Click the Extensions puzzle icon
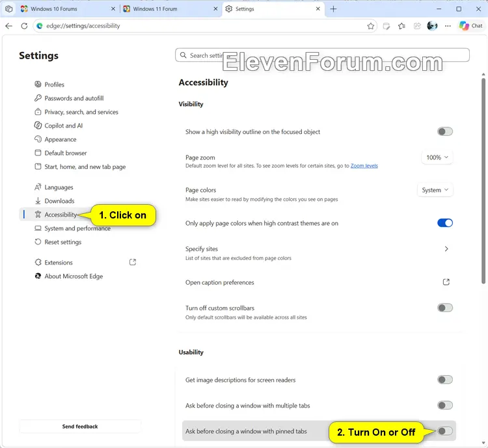Screen dimensions: 488x448 tap(38, 262)
